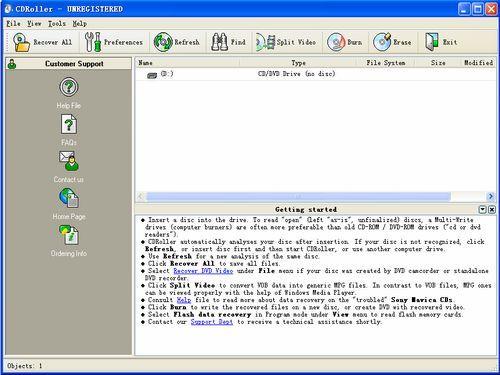The width and height of the screenshot is (500, 375).
Task: Click the Recover All toolbar icon
Action: [x=21, y=42]
